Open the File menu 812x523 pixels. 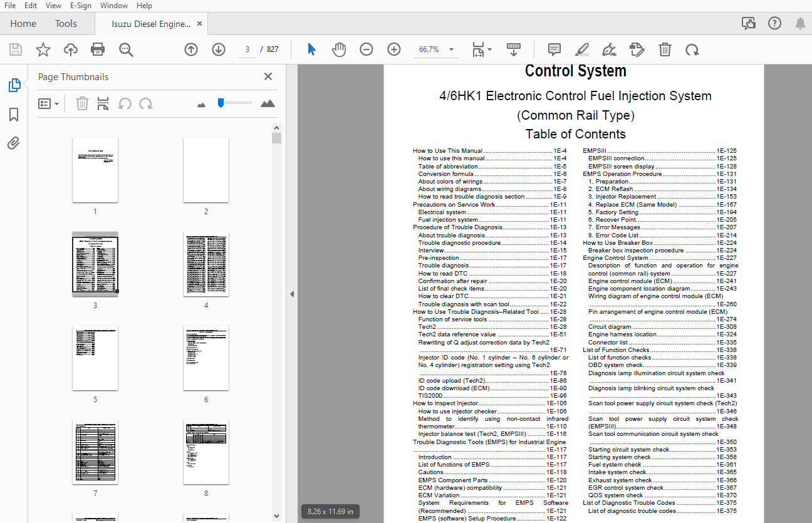10,6
